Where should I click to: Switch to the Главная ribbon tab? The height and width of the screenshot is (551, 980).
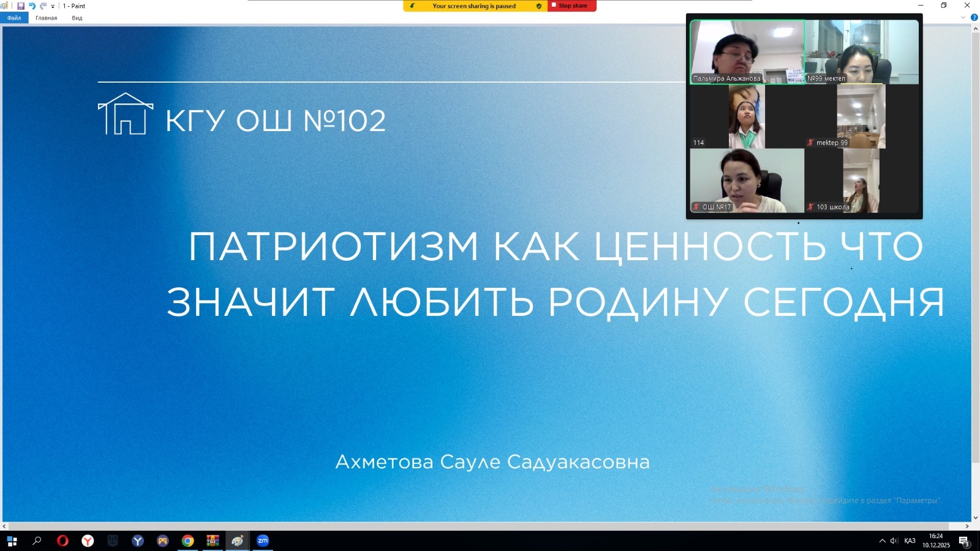[x=46, y=18]
